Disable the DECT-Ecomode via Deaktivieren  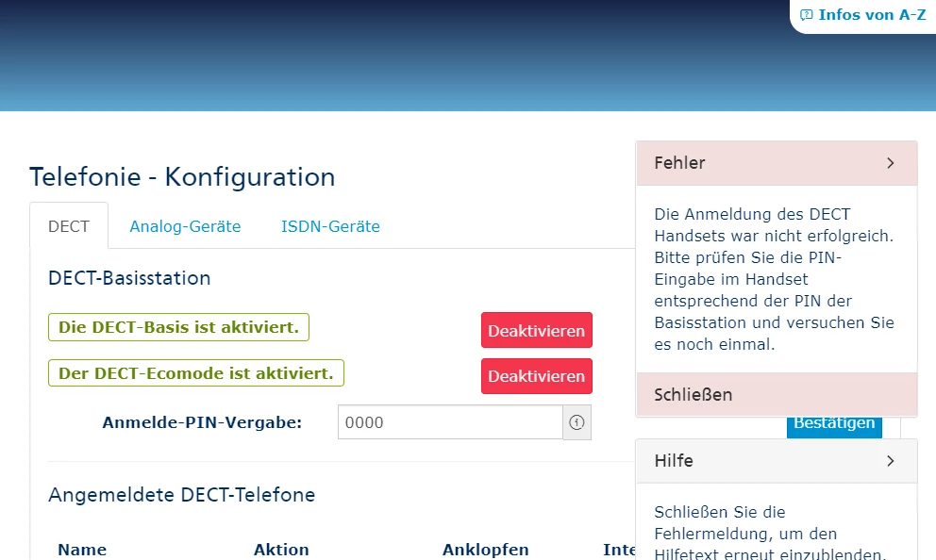pyautogui.click(x=536, y=376)
